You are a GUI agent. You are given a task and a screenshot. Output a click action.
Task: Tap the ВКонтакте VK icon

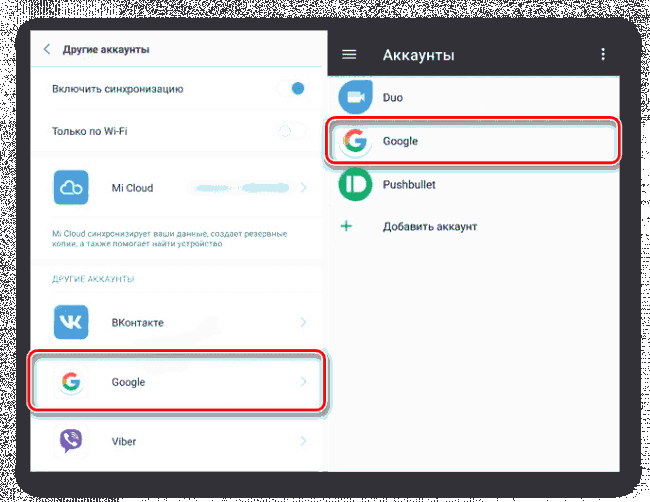click(x=71, y=322)
